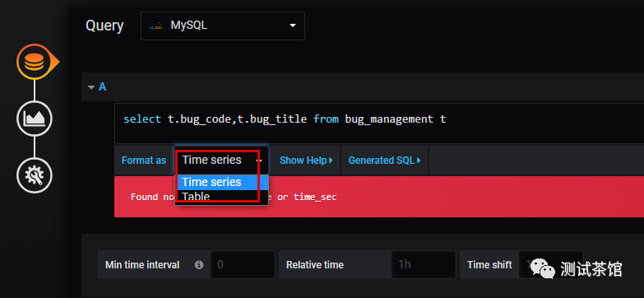Click into the SQL query editor
Screen dimensions: 644x298
click(379, 123)
